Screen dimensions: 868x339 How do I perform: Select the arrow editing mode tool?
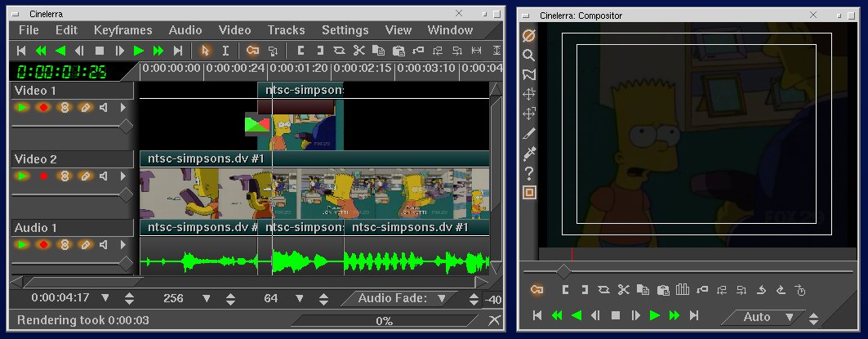206,51
